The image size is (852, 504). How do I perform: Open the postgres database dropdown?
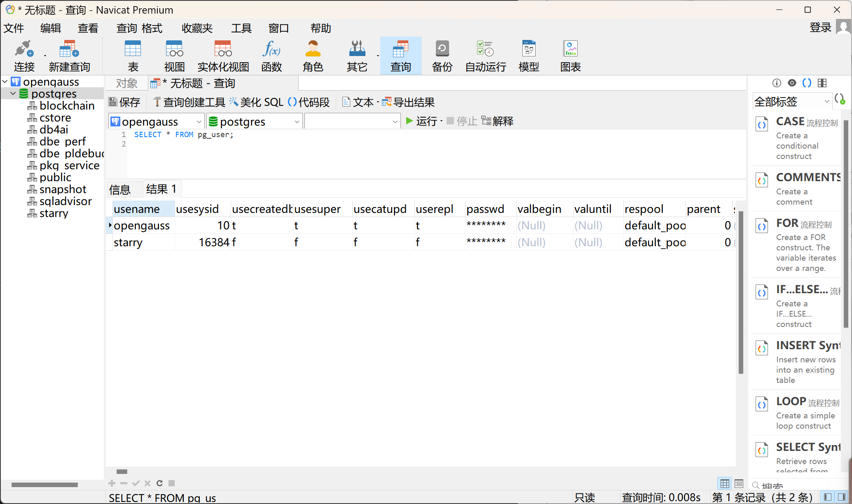(254, 121)
